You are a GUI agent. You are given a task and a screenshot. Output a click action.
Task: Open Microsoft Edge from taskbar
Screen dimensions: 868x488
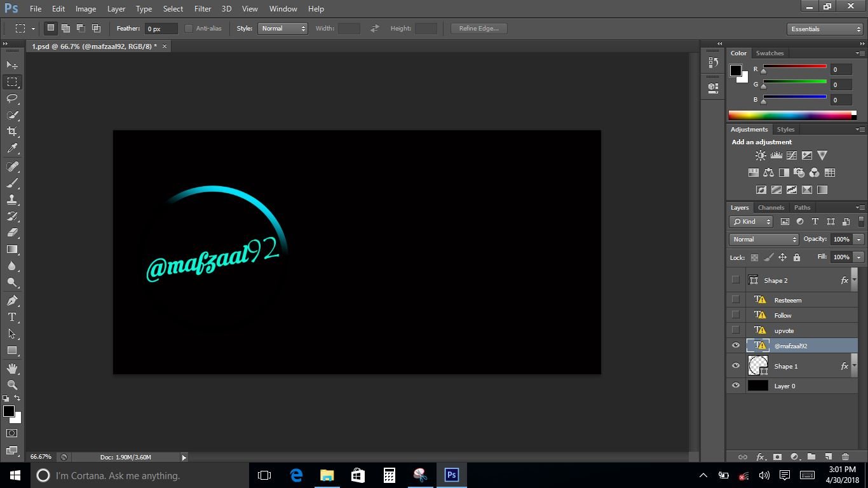pos(296,475)
